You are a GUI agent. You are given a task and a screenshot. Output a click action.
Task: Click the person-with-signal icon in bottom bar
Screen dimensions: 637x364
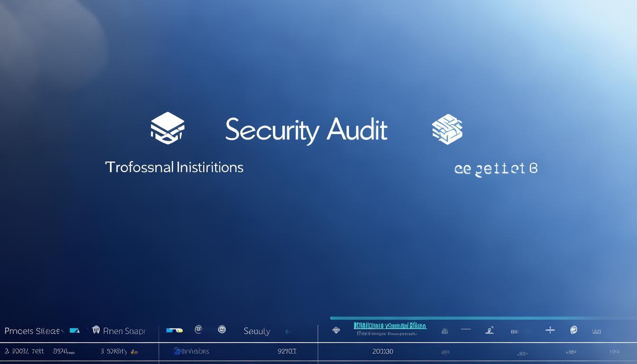coord(490,330)
